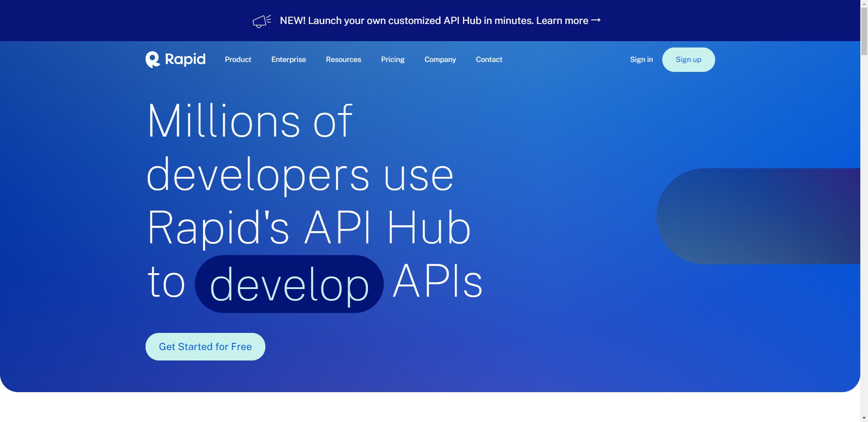Select the Enterprise menu item

(288, 59)
